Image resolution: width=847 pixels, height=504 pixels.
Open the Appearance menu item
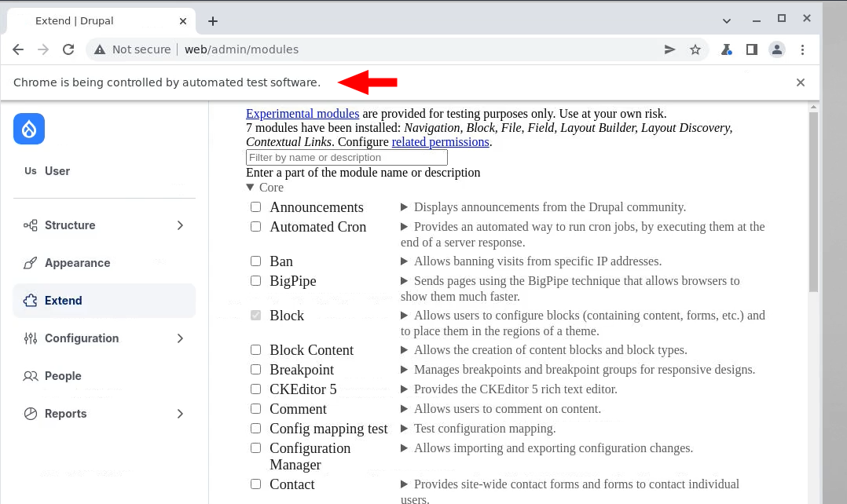coord(104,263)
